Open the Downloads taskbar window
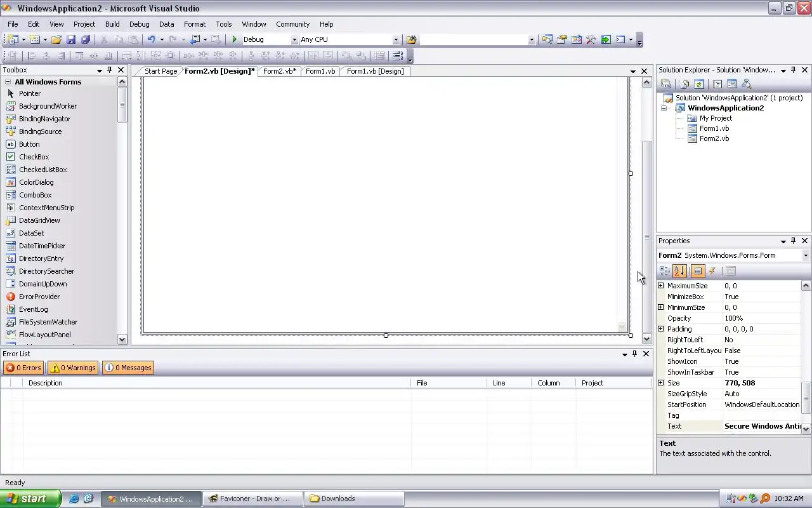The width and height of the screenshot is (812, 508). [x=353, y=498]
